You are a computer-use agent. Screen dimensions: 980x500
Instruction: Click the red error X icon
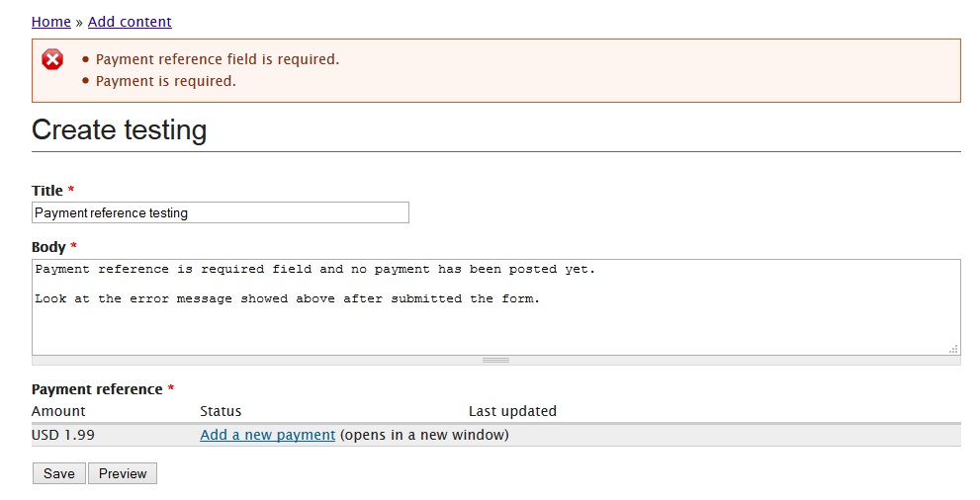[52, 60]
